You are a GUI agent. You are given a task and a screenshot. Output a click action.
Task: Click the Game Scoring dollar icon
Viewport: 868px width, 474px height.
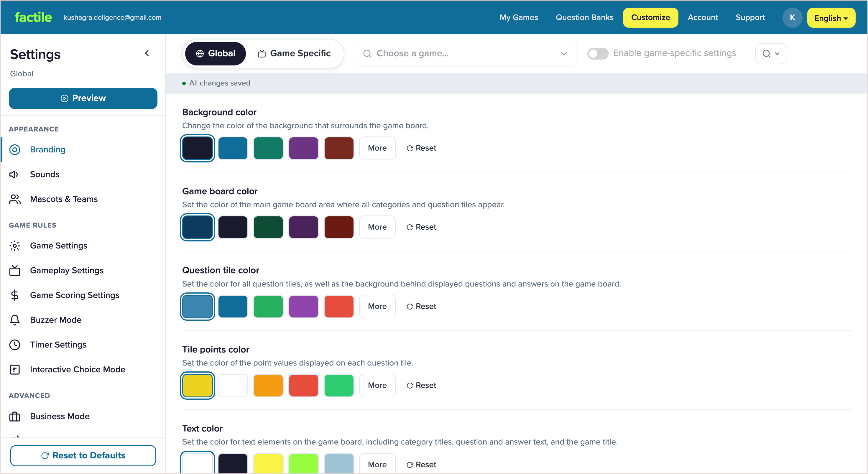point(14,295)
